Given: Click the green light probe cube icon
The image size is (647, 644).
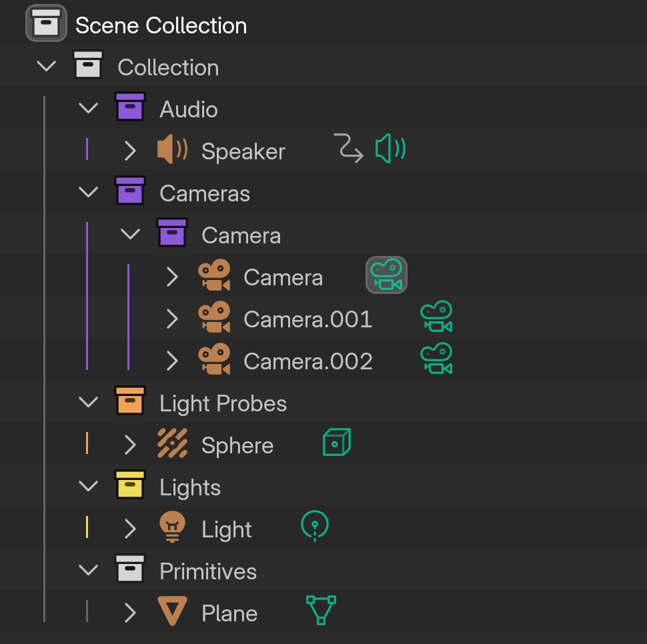Looking at the screenshot, I should point(337,443).
